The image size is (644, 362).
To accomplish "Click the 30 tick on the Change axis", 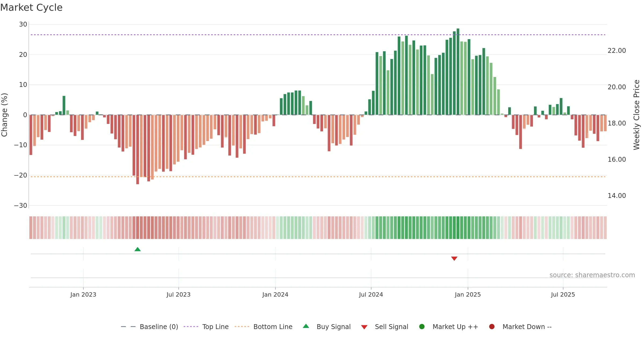I will pos(23,24).
